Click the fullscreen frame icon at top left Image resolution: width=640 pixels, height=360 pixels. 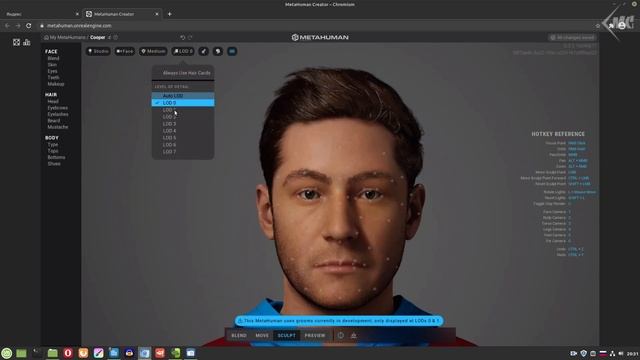coord(16,42)
